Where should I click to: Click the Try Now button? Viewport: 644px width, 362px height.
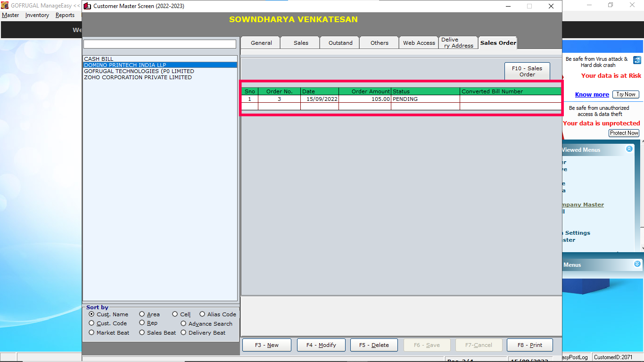click(x=626, y=94)
